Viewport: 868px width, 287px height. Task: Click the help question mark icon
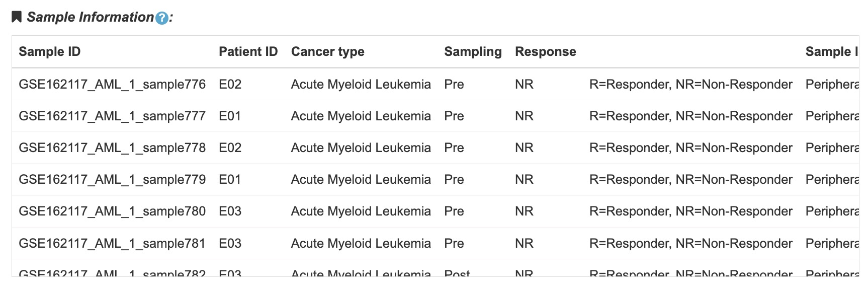coord(161,18)
